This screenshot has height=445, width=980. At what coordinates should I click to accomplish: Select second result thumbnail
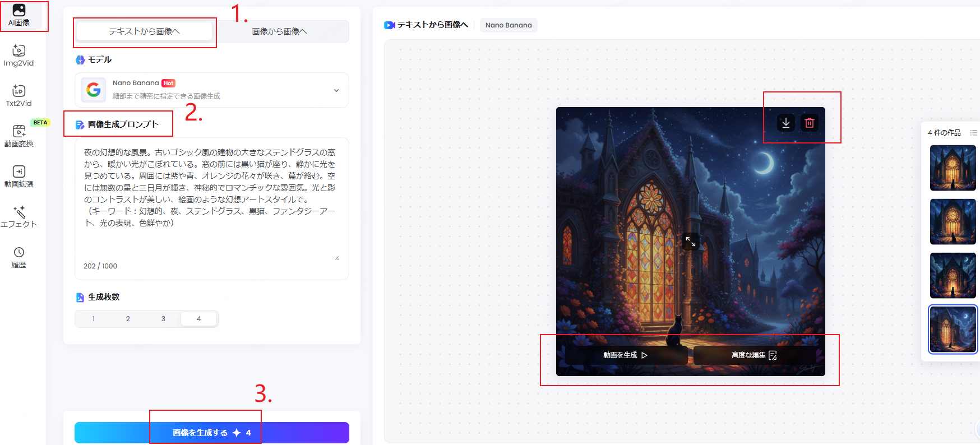953,222
